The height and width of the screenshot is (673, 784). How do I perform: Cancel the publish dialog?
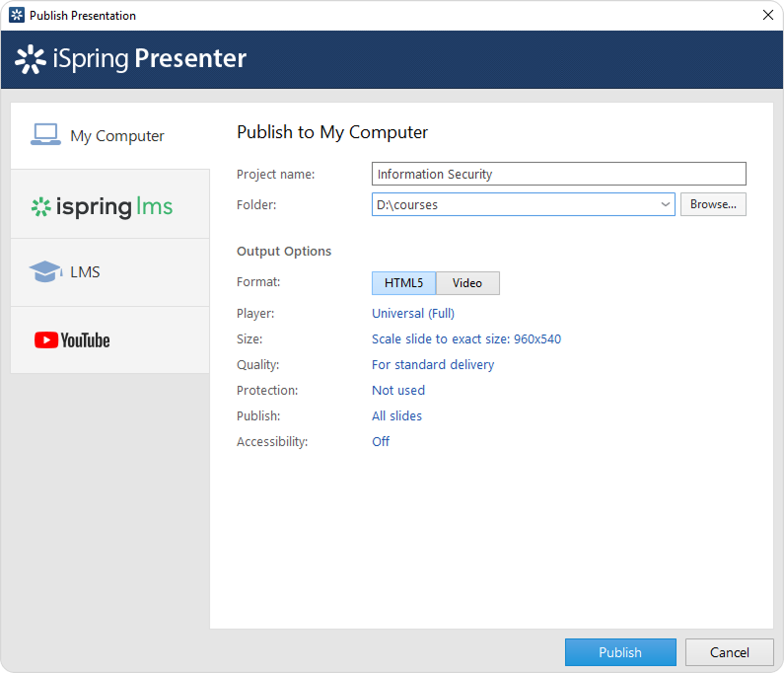730,652
